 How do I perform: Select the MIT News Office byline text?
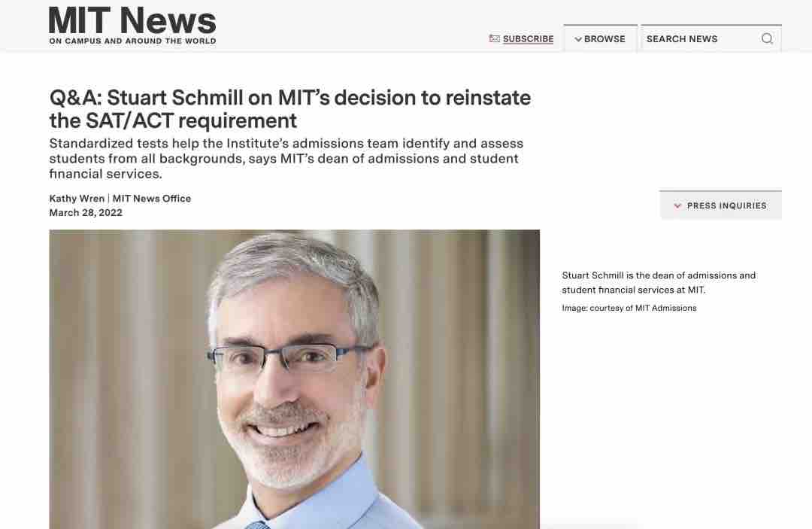pyautogui.click(x=152, y=199)
